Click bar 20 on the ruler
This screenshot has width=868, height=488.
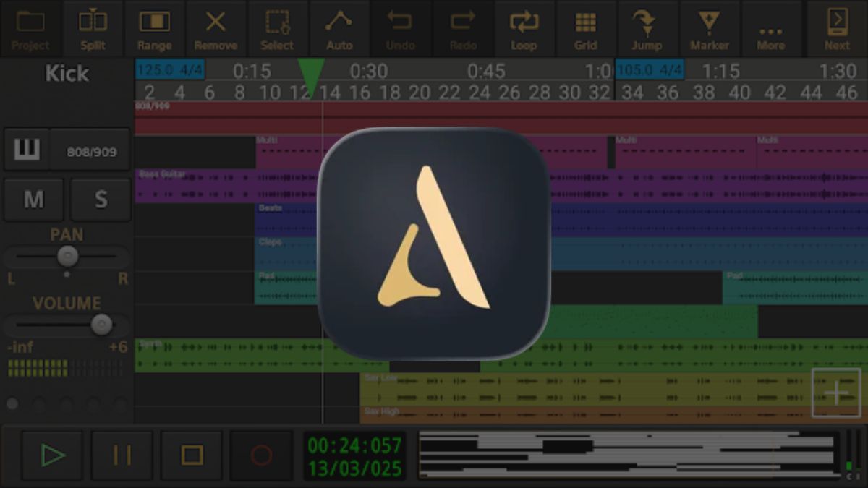coord(420,93)
